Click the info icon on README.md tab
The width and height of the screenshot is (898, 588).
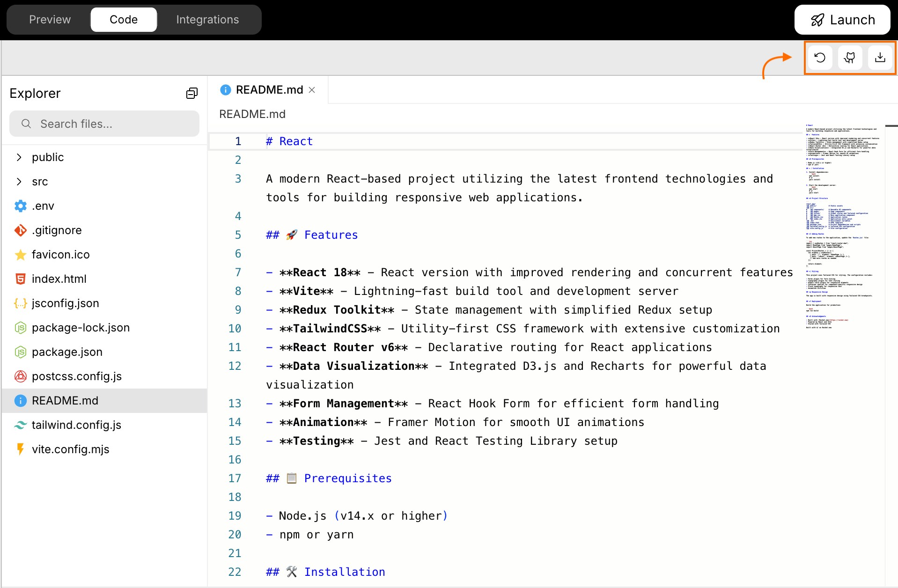pyautogui.click(x=225, y=90)
